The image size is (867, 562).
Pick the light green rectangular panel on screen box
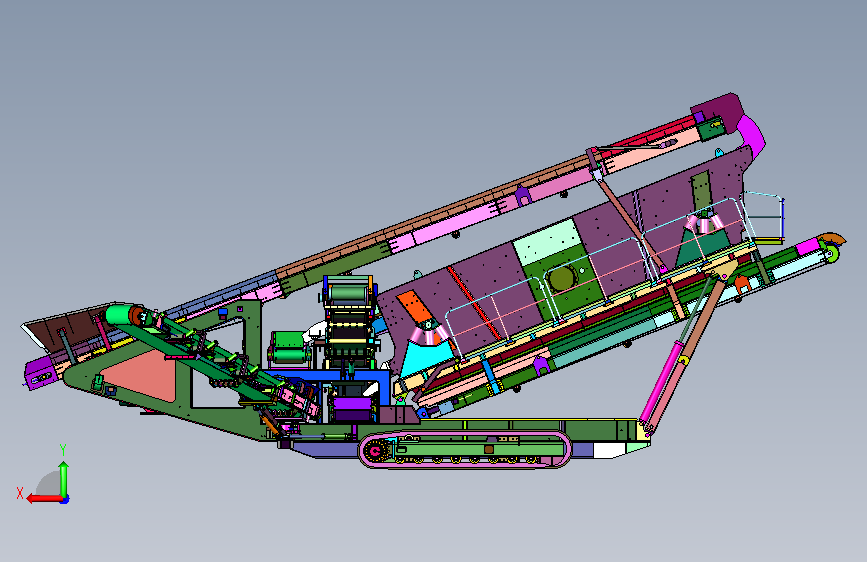547,242
